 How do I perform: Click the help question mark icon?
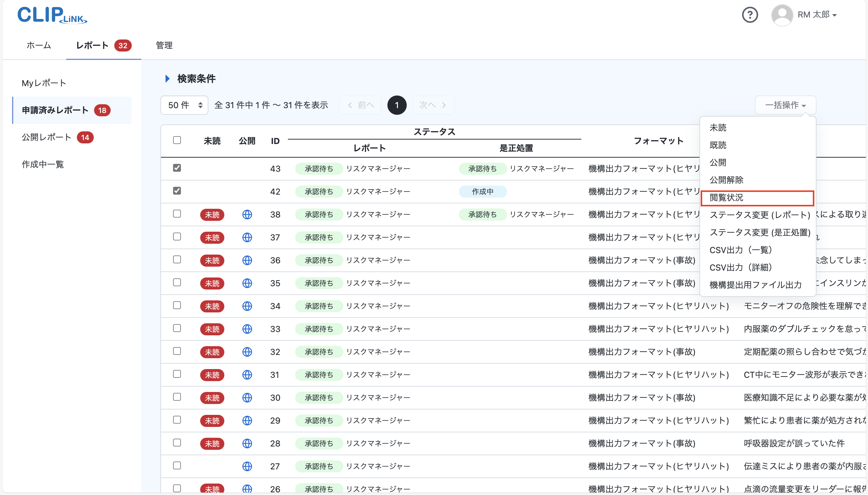(x=750, y=15)
